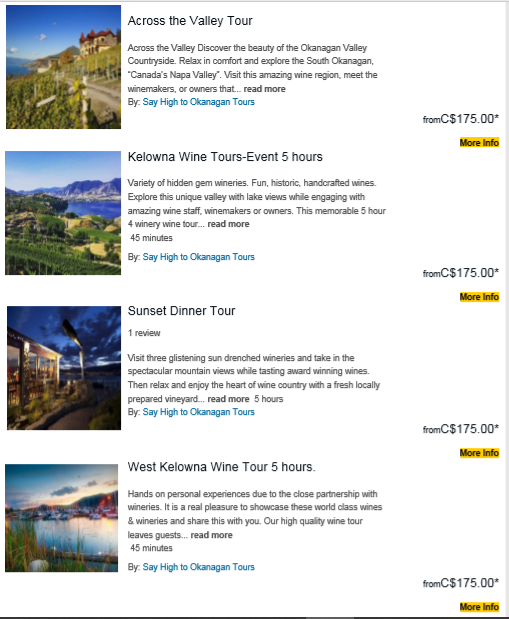Expand 'read more' for West Kelowna Wine Tour
Viewport: 509px width, 619px height.
[x=212, y=535]
